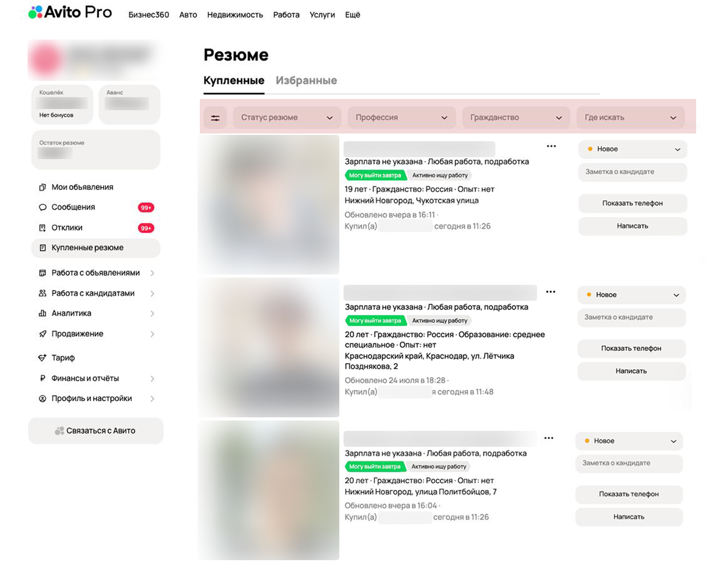
Task: Open the filter settings sliders icon
Action: pos(215,118)
